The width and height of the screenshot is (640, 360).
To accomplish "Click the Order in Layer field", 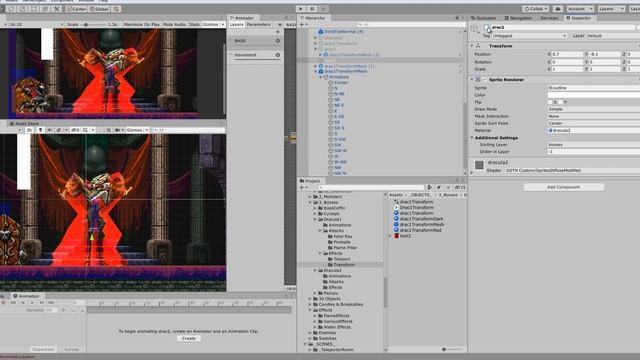I will point(593,152).
